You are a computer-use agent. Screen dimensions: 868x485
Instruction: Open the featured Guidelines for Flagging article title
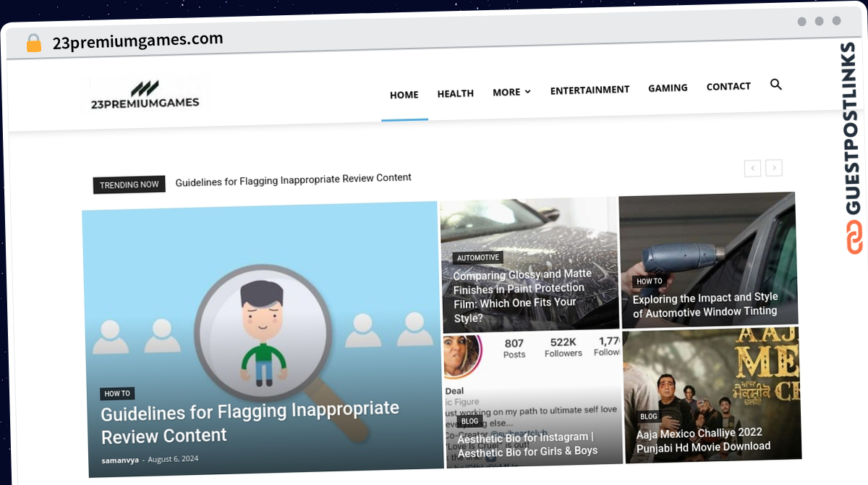250,423
